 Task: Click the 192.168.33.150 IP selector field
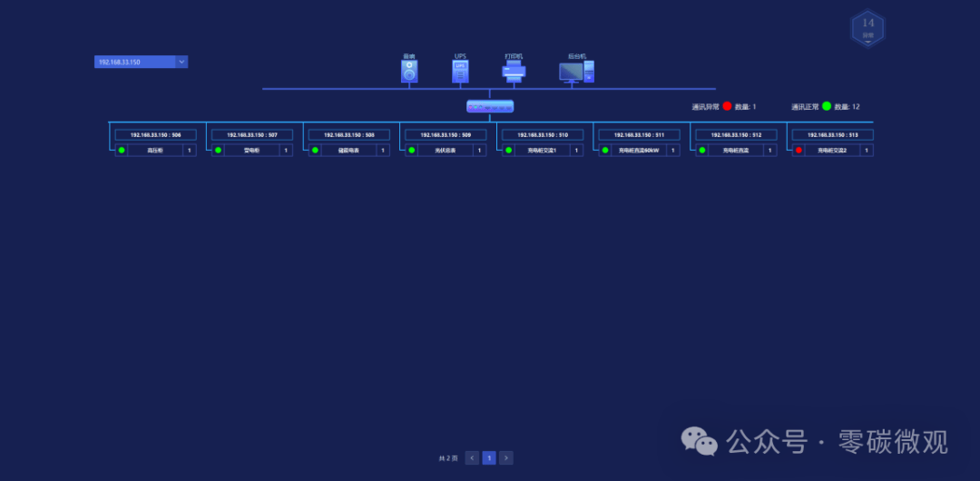tap(142, 62)
